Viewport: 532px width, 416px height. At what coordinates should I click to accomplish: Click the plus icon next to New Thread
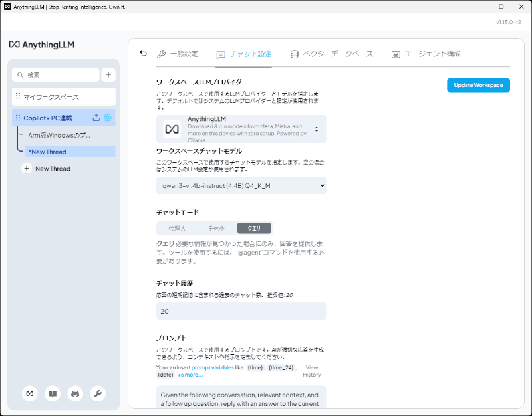coord(27,169)
